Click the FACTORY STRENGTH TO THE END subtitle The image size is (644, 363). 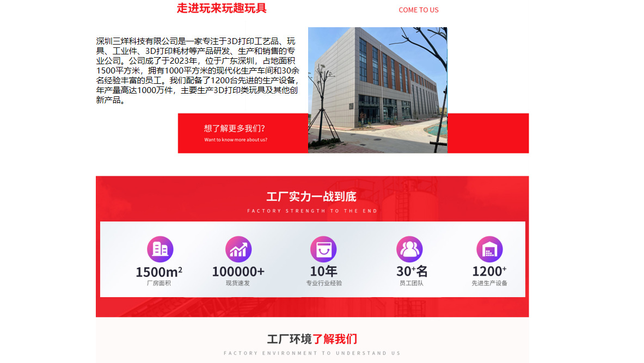pyautogui.click(x=312, y=210)
